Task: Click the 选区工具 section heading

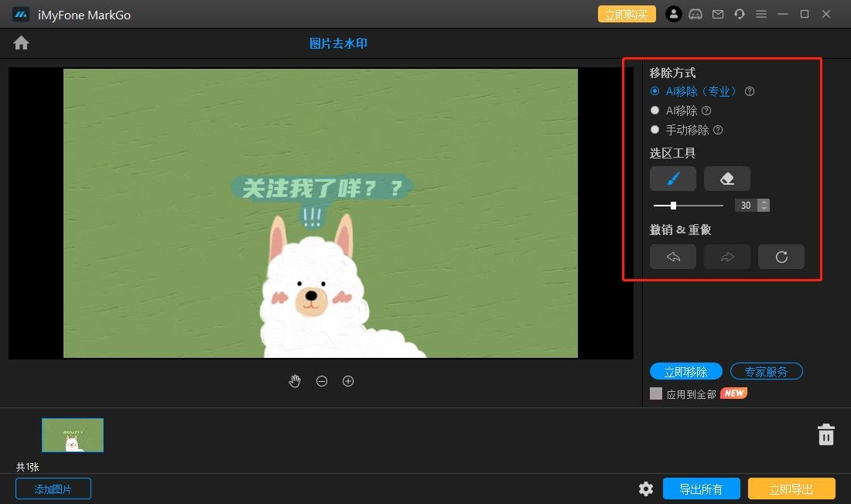Action: pos(672,153)
